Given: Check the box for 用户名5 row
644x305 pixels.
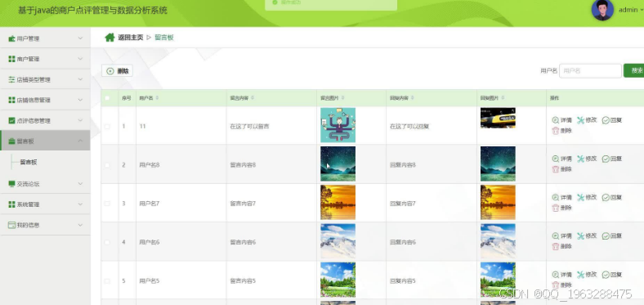Looking at the screenshot, I should 107,281.
